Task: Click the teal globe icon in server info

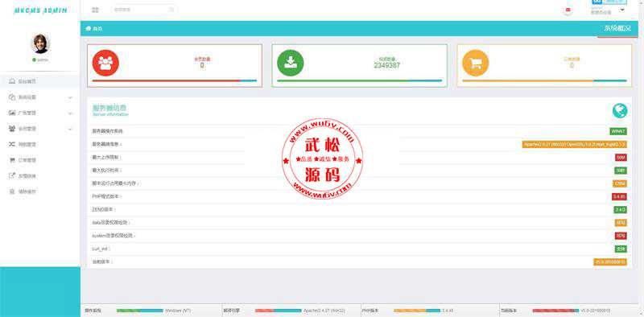Action: [620, 110]
